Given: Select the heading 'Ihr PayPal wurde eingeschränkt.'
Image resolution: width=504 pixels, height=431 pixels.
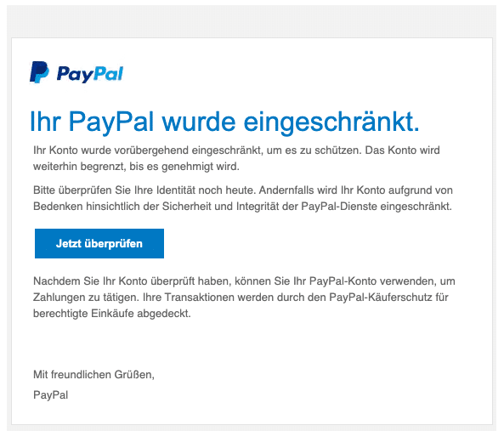Looking at the screenshot, I should pos(224,122).
